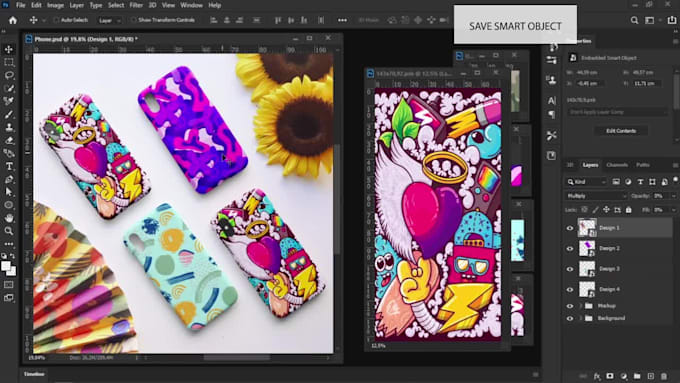Open the Fill slider dropdown arrow

[x=674, y=210]
